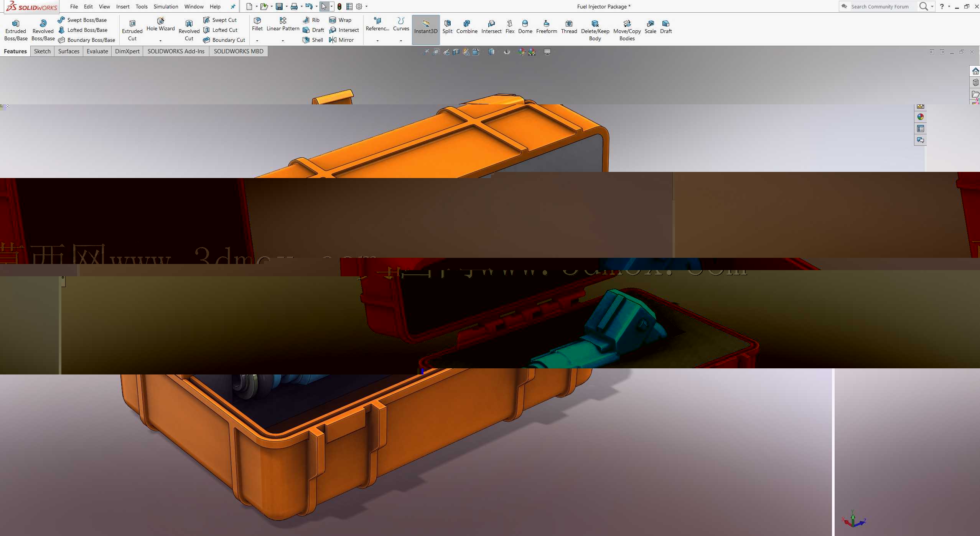Click the Save button
Image resolution: width=980 pixels, height=536 pixels.
(x=279, y=7)
